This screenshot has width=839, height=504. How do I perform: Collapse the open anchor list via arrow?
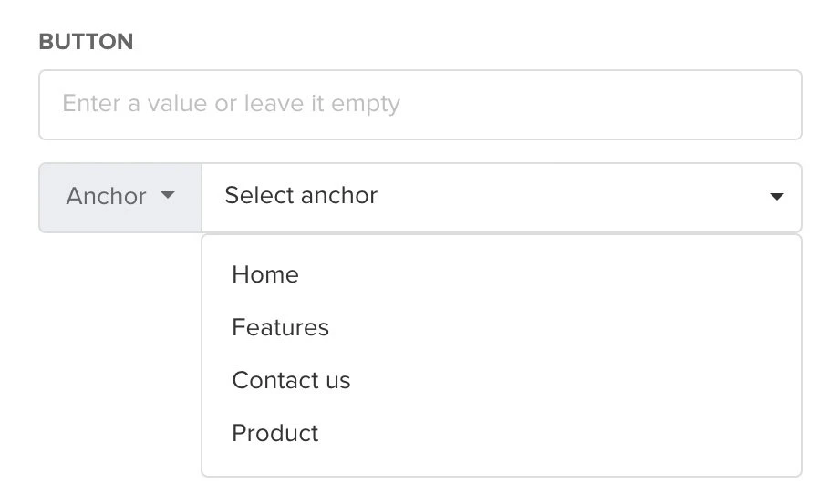point(777,197)
